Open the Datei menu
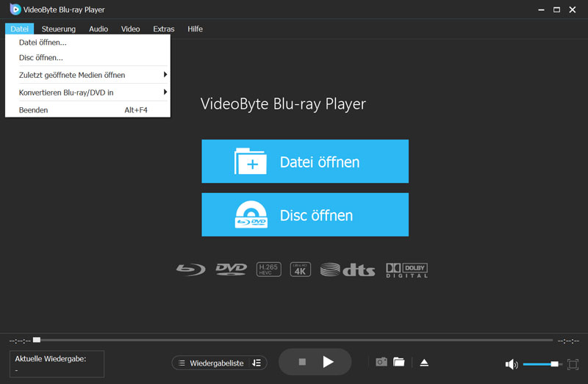The height and width of the screenshot is (384, 588). [20, 29]
